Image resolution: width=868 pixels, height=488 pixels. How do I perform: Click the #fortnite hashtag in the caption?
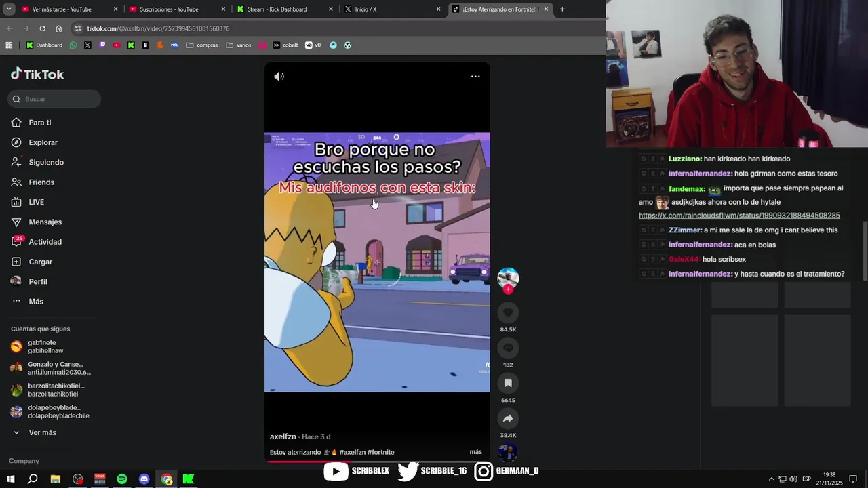point(380,452)
